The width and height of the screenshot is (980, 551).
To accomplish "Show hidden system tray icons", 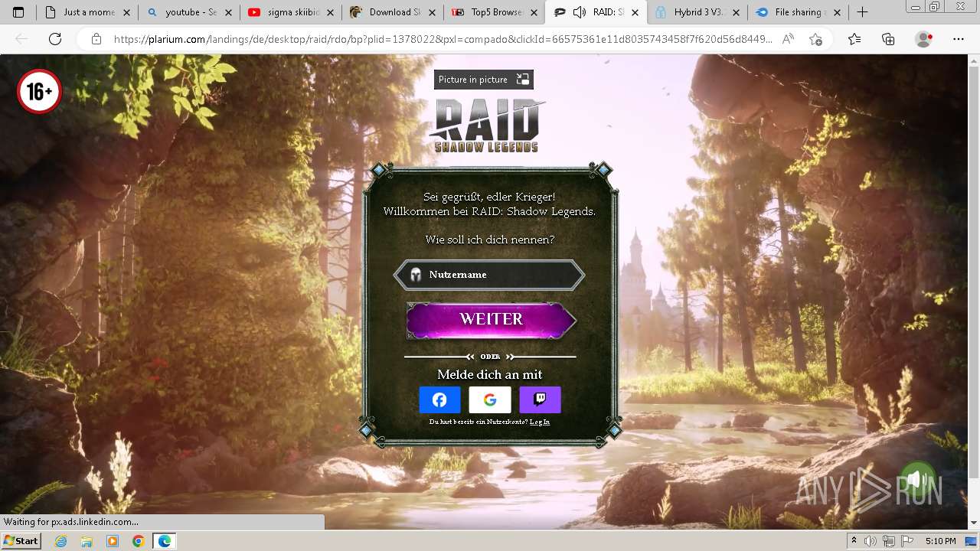I will coord(854,541).
